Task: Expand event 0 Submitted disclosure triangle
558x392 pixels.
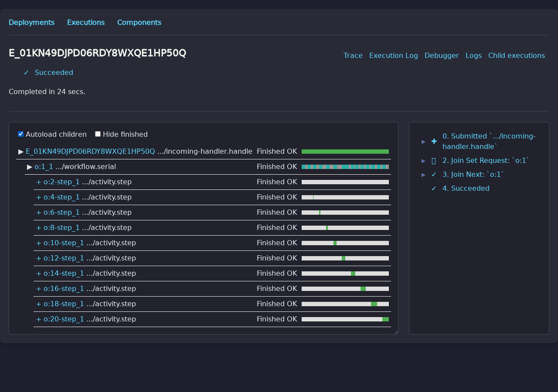Action: [x=423, y=142]
